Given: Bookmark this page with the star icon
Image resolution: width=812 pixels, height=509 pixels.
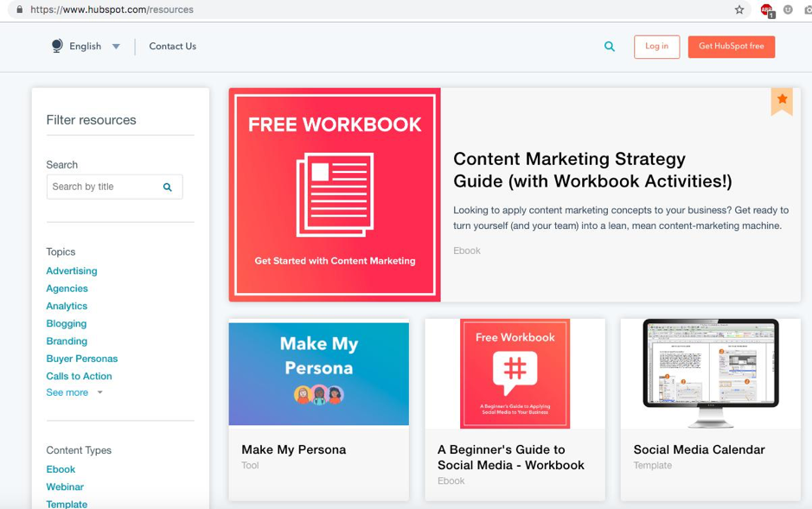Looking at the screenshot, I should (739, 10).
